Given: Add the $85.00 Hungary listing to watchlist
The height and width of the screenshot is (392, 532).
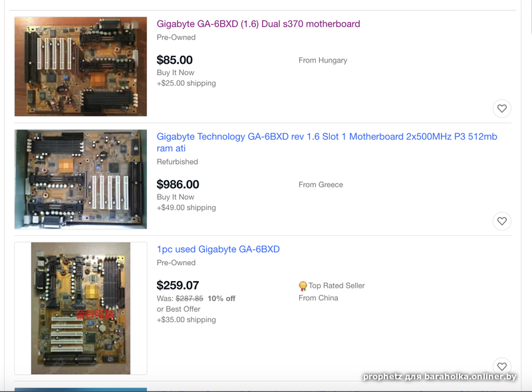Looking at the screenshot, I should pos(502,108).
